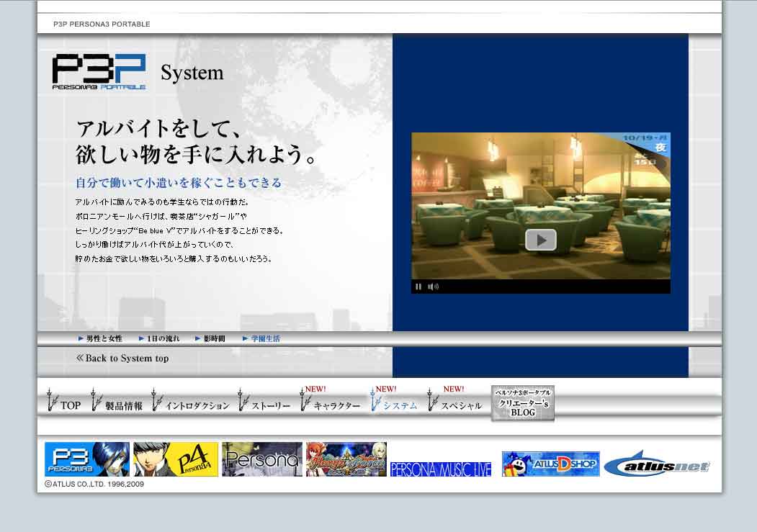Open the atlusnet logo banner
This screenshot has width=757, height=532.
coord(657,464)
